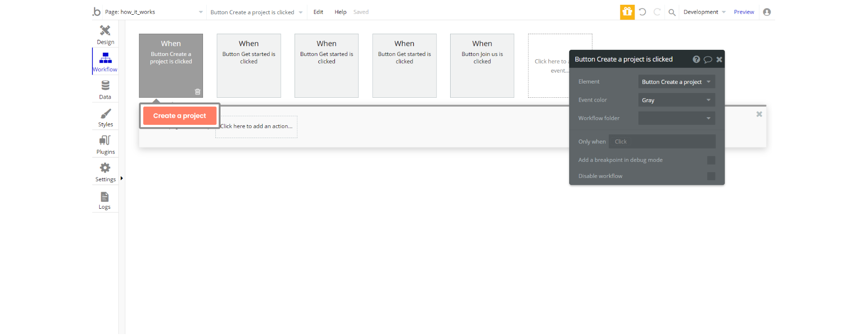The width and height of the screenshot is (868, 335).
Task: Open the Workflow folder dropdown
Action: pyautogui.click(x=676, y=118)
